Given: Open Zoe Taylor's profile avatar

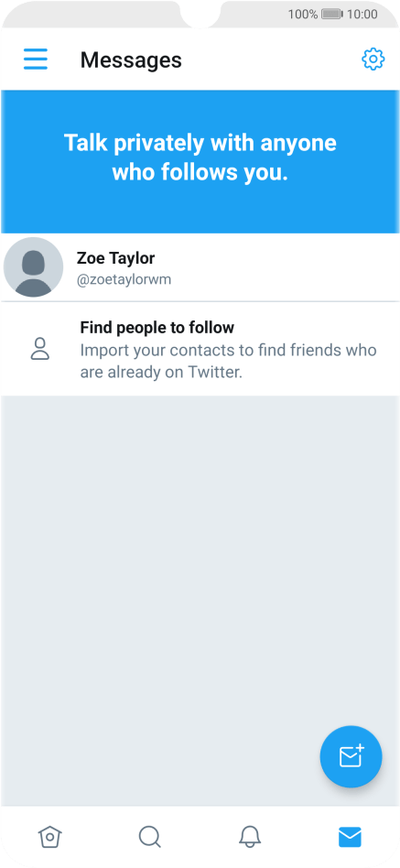Looking at the screenshot, I should tap(33, 266).
